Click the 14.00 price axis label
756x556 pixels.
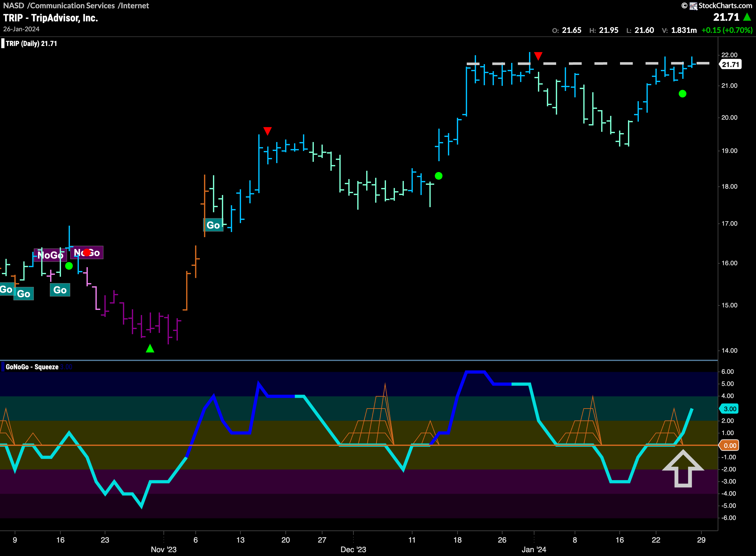coord(730,350)
